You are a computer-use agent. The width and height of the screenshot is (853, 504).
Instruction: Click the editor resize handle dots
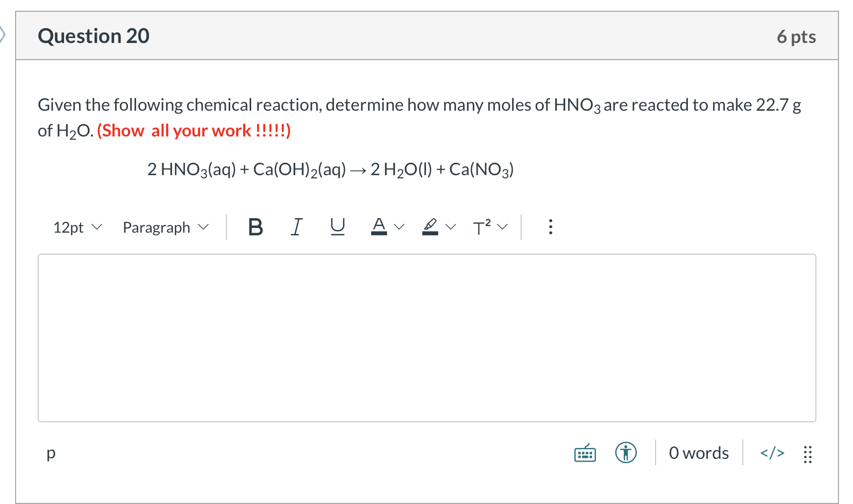click(x=807, y=454)
